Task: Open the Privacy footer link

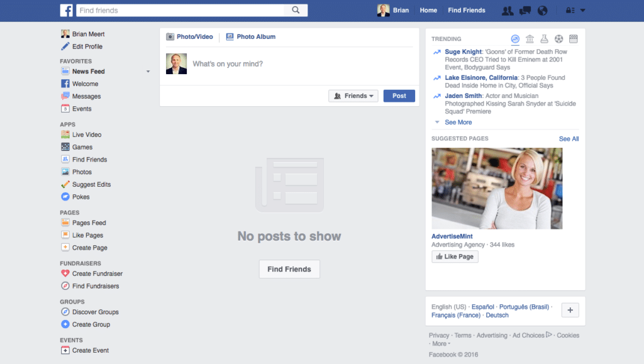Action: (x=439, y=335)
